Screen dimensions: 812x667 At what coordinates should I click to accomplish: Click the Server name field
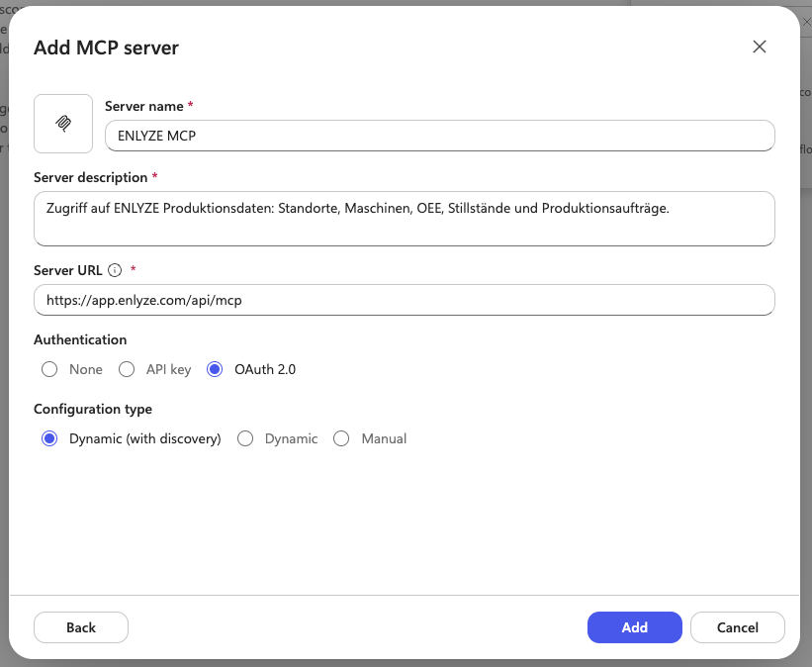click(x=440, y=136)
